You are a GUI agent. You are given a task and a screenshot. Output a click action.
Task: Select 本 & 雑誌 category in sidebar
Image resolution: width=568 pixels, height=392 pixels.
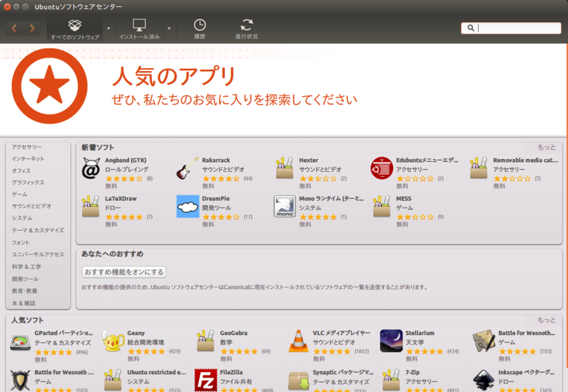[23, 303]
